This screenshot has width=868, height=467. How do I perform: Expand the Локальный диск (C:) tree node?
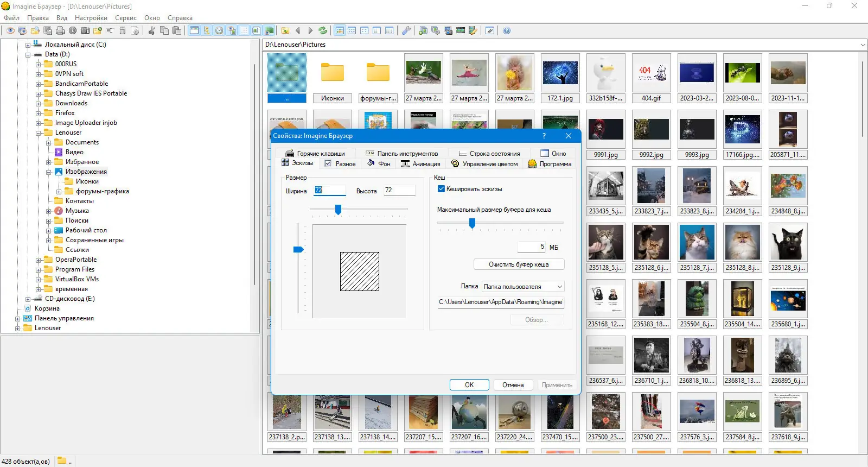[28, 45]
